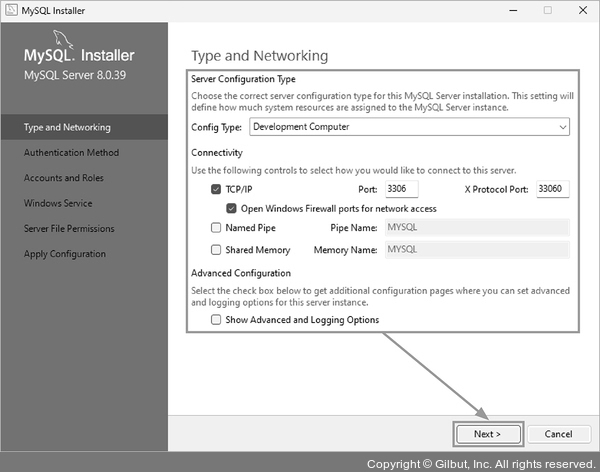
Task: Select Type and Networking step
Action: click(67, 128)
